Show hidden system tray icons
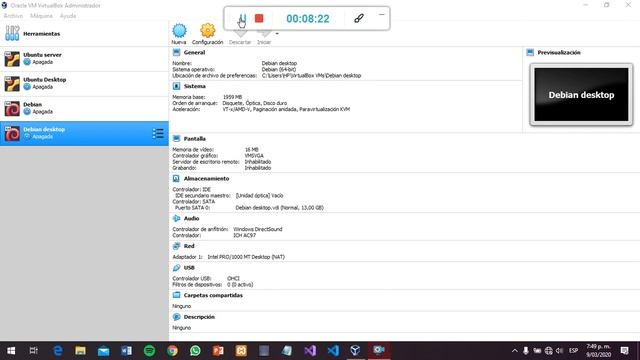 (x=515, y=351)
